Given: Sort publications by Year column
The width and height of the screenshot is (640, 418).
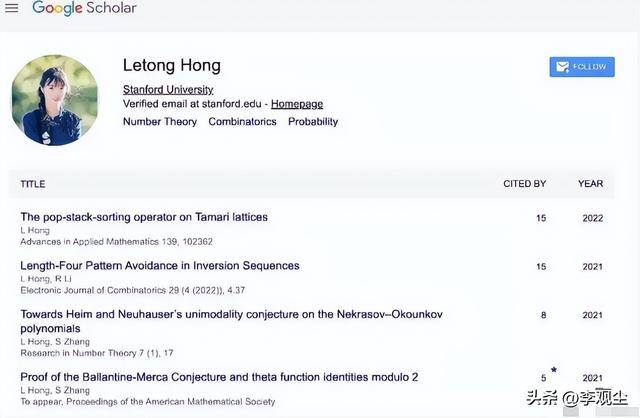Looking at the screenshot, I should (590, 184).
